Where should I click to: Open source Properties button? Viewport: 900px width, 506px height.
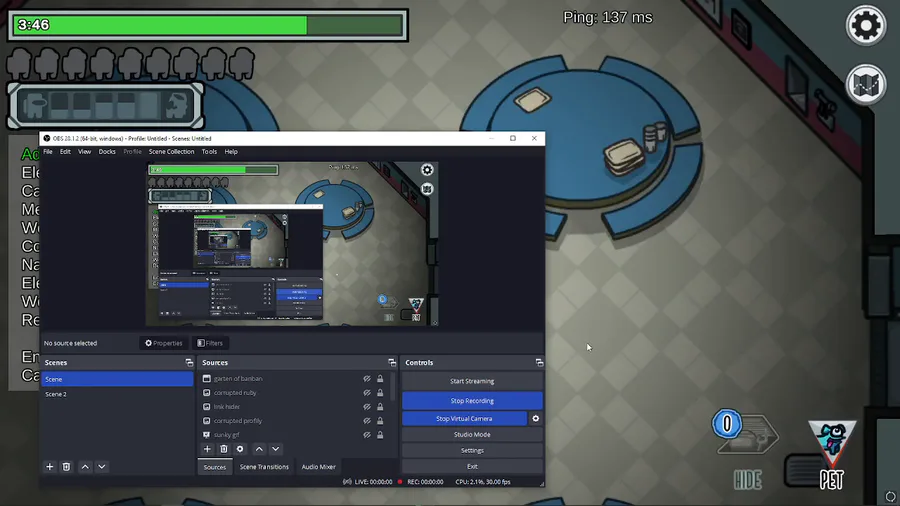point(164,343)
